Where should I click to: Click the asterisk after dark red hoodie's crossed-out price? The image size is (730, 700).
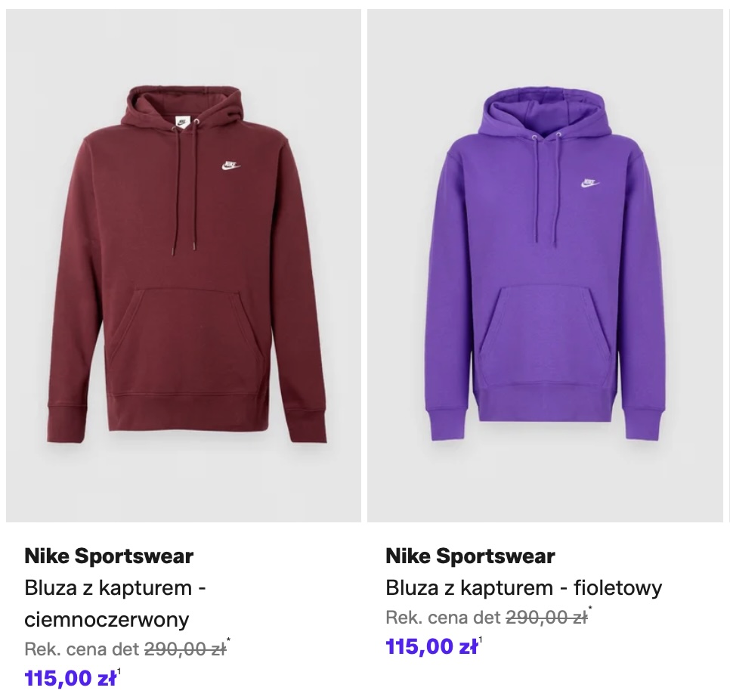coord(229,641)
